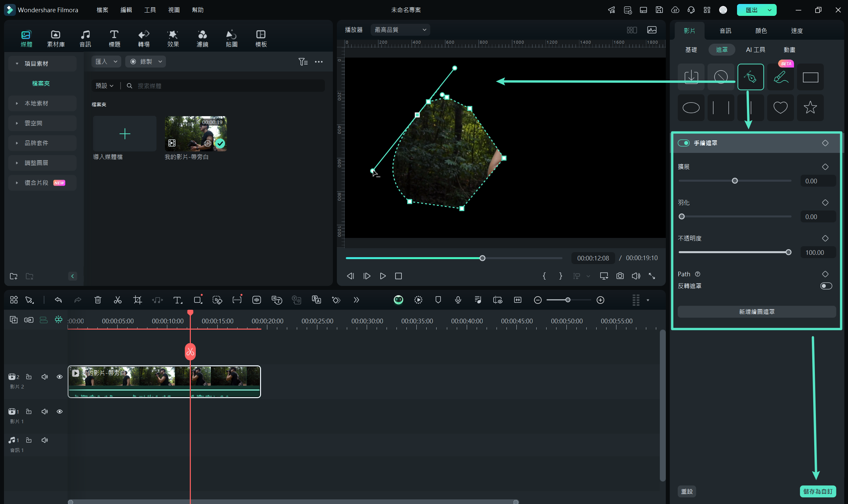Select the heart mask shape
This screenshot has width=848, height=504.
pos(779,108)
